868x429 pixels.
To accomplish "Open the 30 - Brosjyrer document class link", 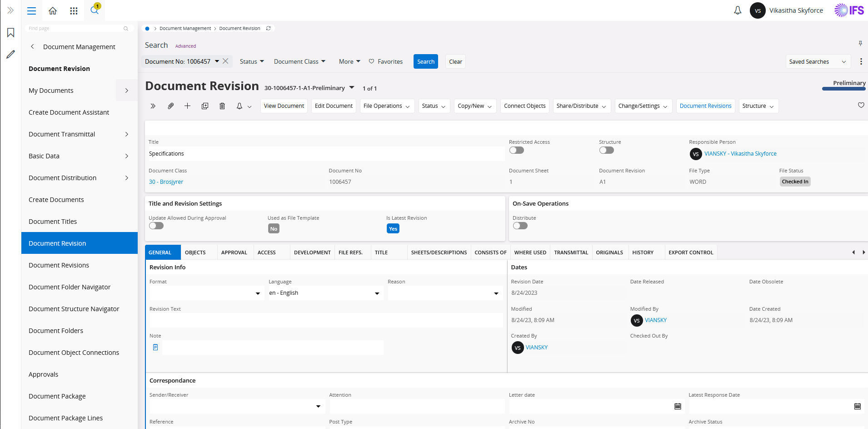I will (x=166, y=182).
